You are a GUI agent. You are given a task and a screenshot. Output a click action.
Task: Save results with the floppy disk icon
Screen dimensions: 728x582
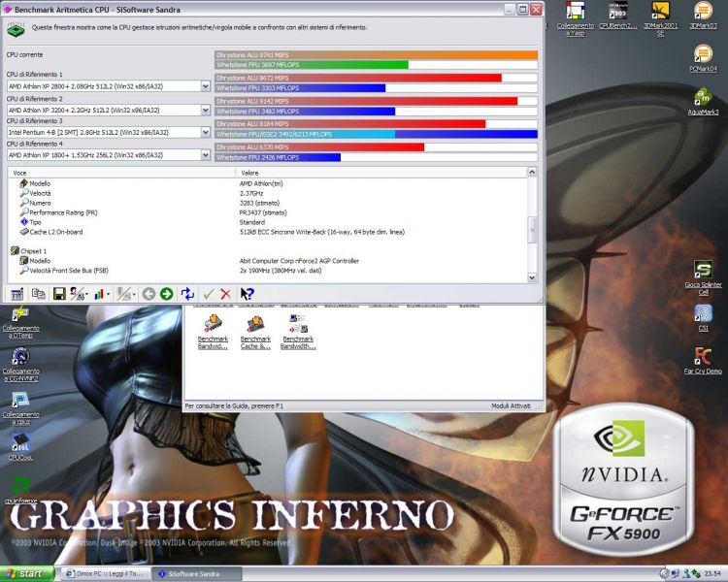coord(59,294)
